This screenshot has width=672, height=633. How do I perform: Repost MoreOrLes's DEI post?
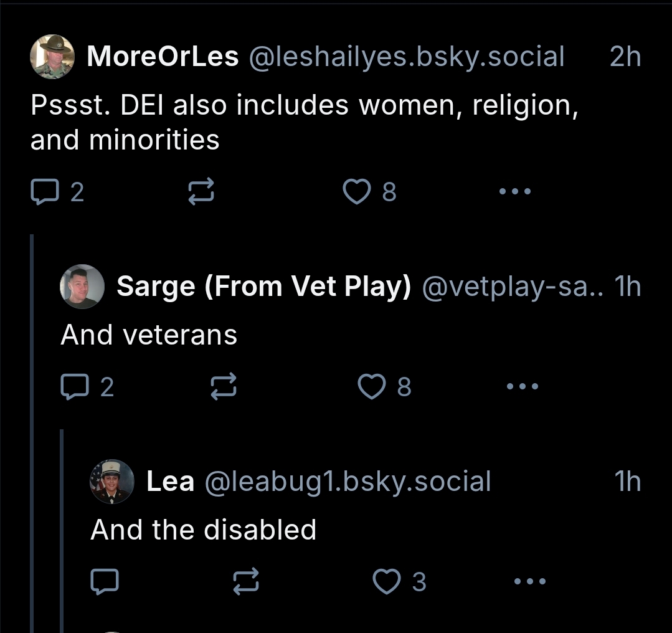tap(201, 192)
